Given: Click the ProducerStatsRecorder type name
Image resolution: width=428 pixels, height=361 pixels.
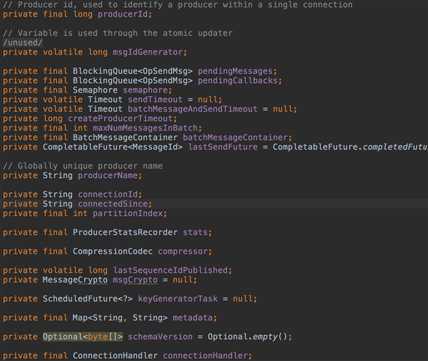Looking at the screenshot, I should (x=125, y=232).
